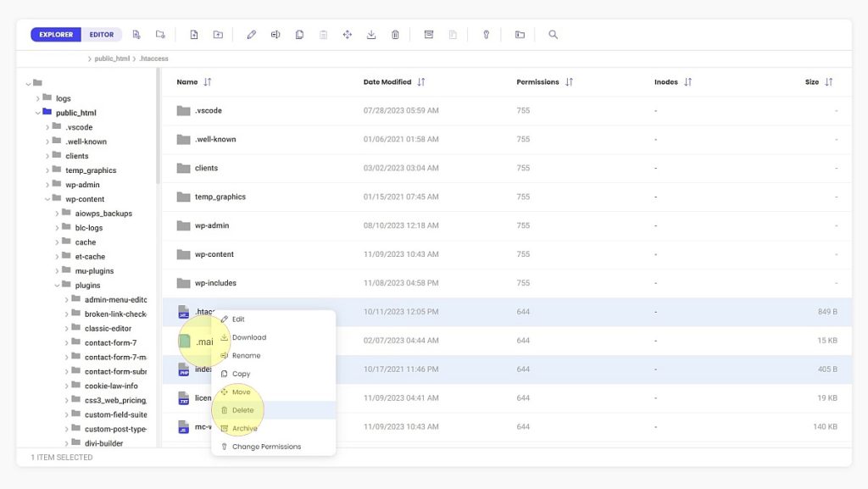Open search with the magnifier icon
Screen dimensions: 868x489
(553, 34)
